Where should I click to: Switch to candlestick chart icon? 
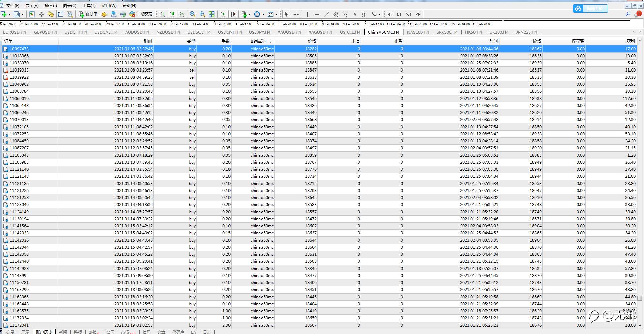(172, 14)
